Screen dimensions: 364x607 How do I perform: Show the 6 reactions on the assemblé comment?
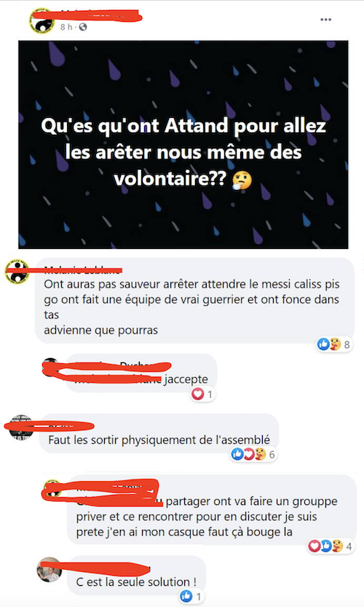(253, 454)
